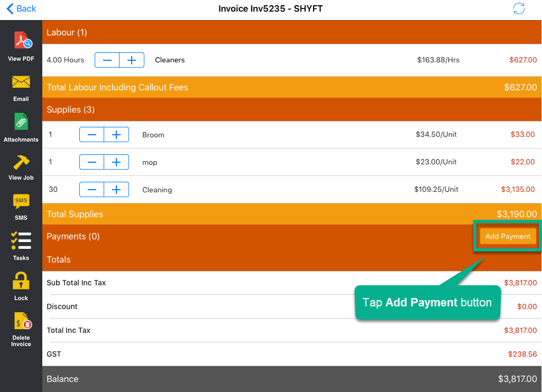Open the Tasks checklist icon

click(21, 241)
